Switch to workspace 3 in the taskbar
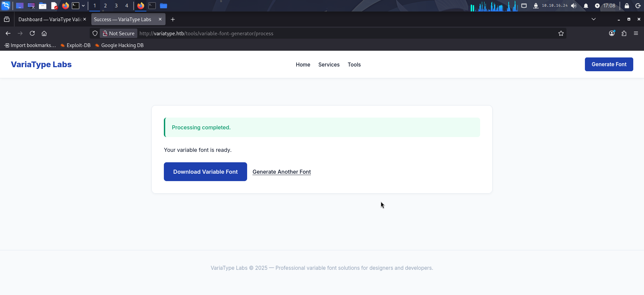This screenshot has width=644, height=295. click(x=116, y=6)
